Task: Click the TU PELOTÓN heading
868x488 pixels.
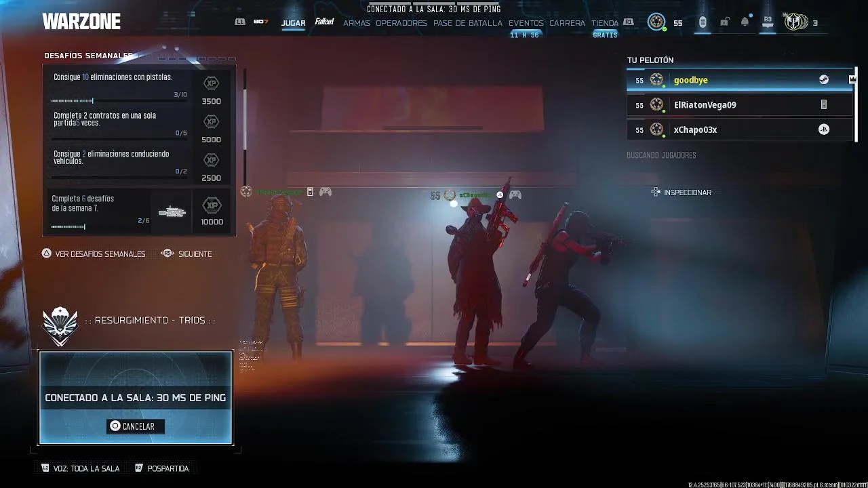Action: (x=650, y=60)
